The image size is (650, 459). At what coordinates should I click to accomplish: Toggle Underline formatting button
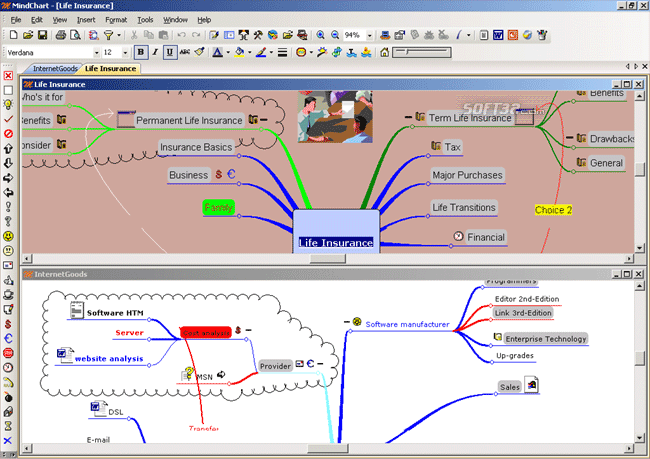tap(170, 52)
